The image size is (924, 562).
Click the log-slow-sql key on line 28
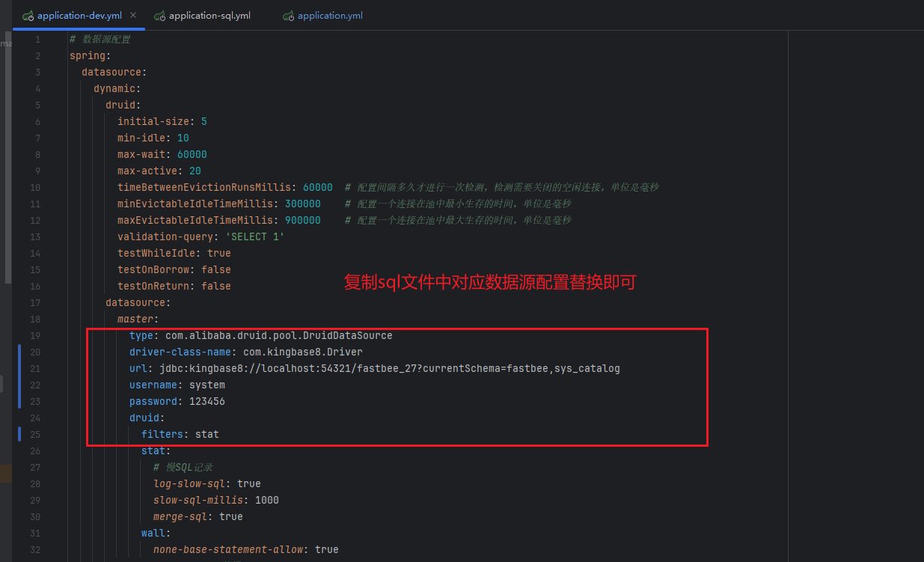tap(192, 483)
